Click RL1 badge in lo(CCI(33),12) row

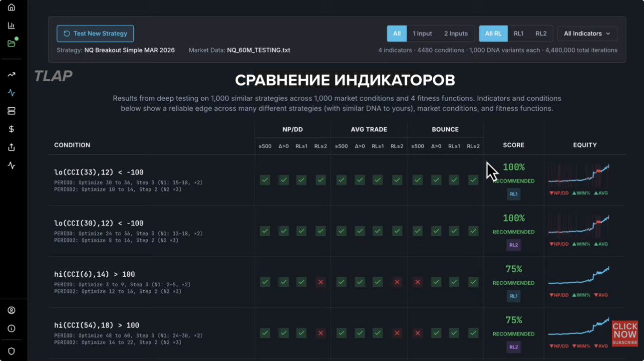[514, 194]
